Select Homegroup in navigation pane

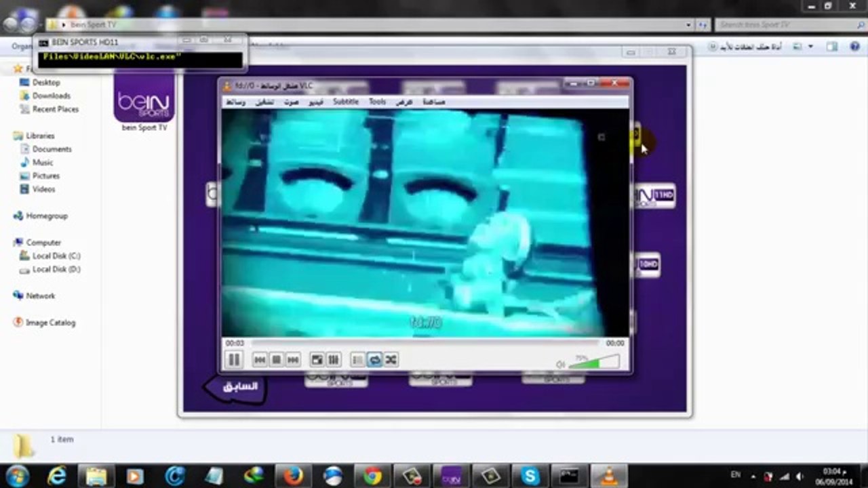[x=46, y=216]
